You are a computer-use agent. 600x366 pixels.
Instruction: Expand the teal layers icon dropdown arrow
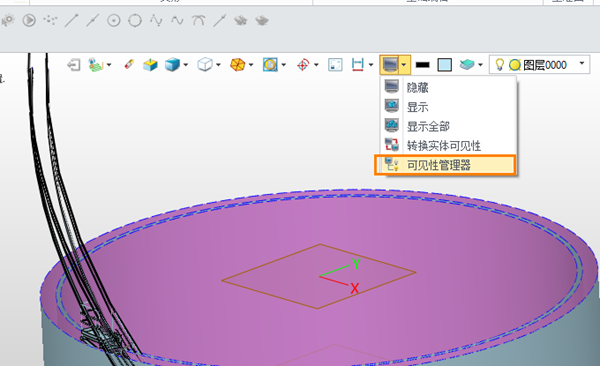pos(480,65)
